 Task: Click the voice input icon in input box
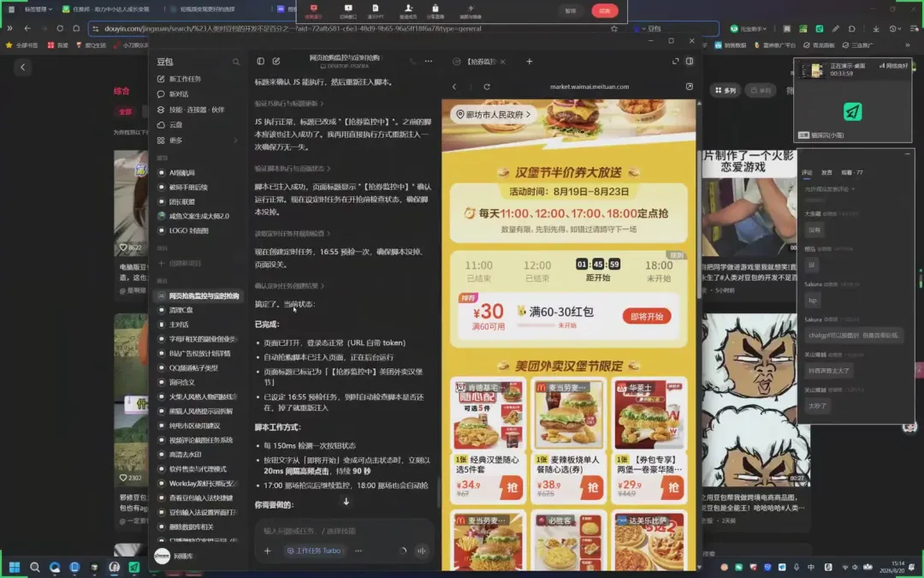click(x=421, y=551)
